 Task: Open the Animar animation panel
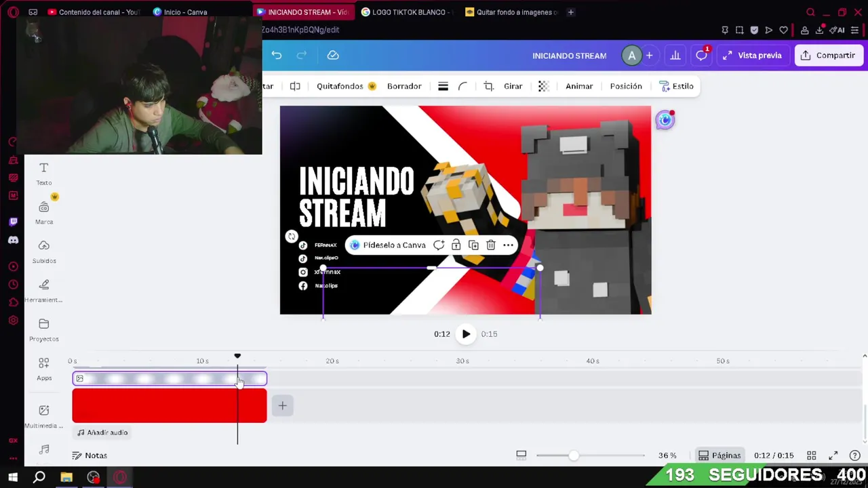tap(579, 86)
